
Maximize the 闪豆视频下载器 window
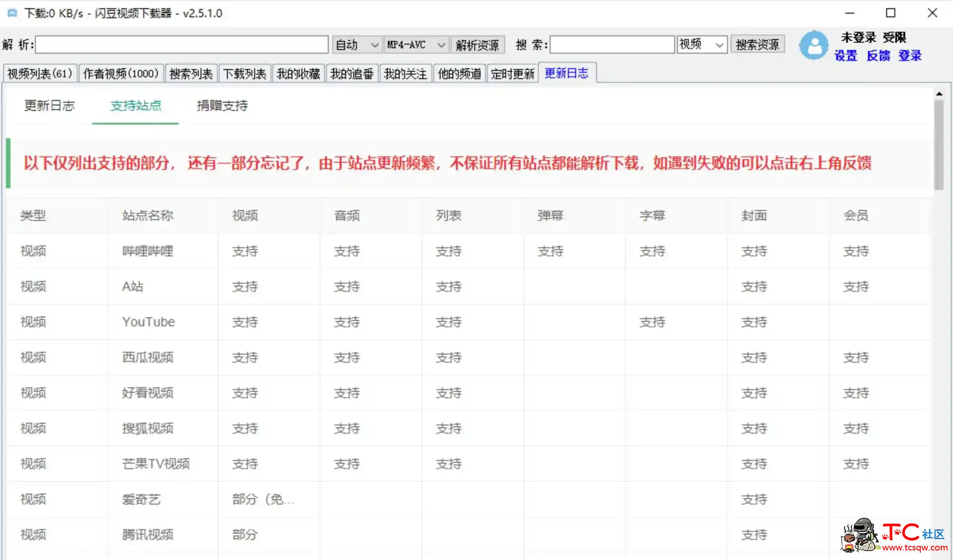pos(891,13)
